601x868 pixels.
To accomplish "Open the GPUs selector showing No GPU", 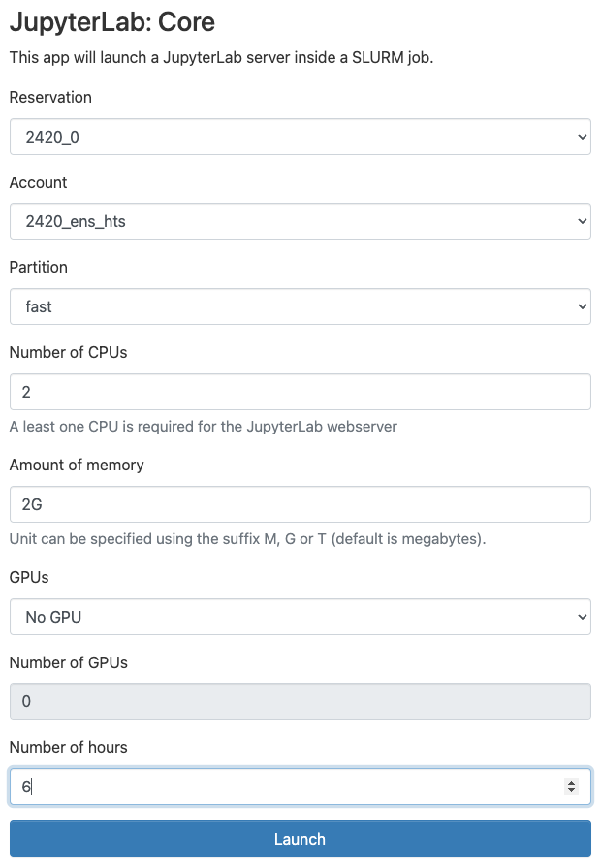I will pos(291,617).
